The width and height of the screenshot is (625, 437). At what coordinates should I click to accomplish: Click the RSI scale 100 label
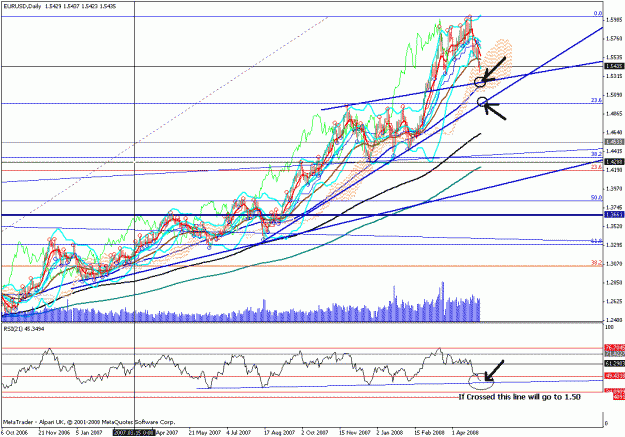(x=609, y=327)
